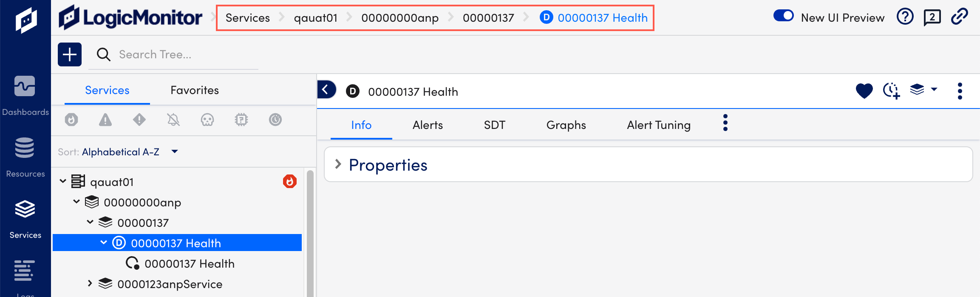The width and height of the screenshot is (980, 297).
Task: Click the Search Tree input field
Action: click(173, 54)
